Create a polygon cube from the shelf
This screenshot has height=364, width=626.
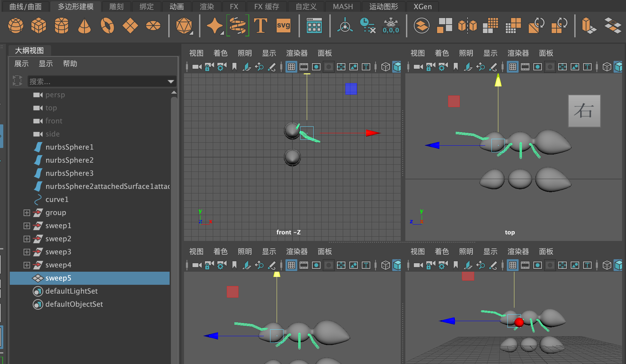click(x=39, y=26)
